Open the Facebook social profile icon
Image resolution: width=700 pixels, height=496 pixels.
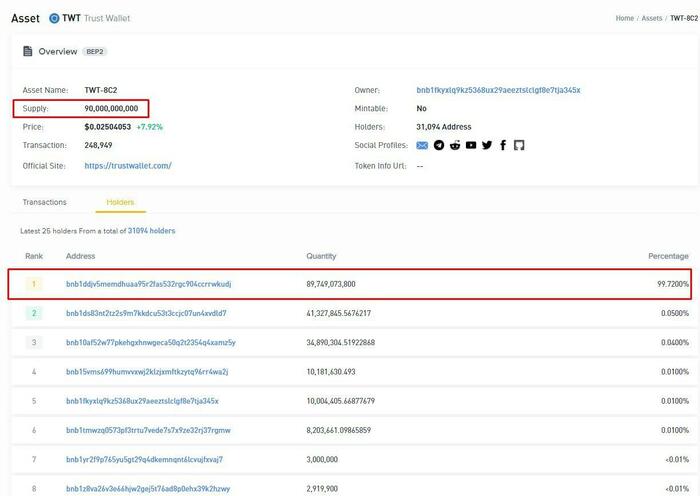(x=503, y=145)
